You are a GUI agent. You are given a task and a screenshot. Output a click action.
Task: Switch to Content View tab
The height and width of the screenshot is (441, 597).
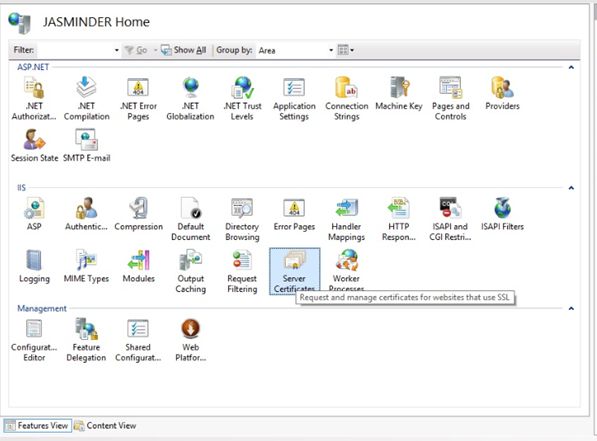click(x=105, y=425)
